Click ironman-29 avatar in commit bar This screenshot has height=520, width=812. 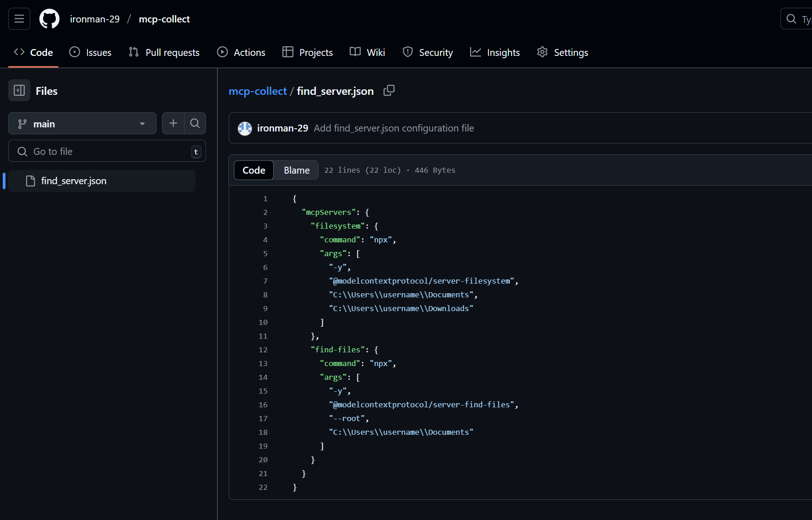pos(245,128)
